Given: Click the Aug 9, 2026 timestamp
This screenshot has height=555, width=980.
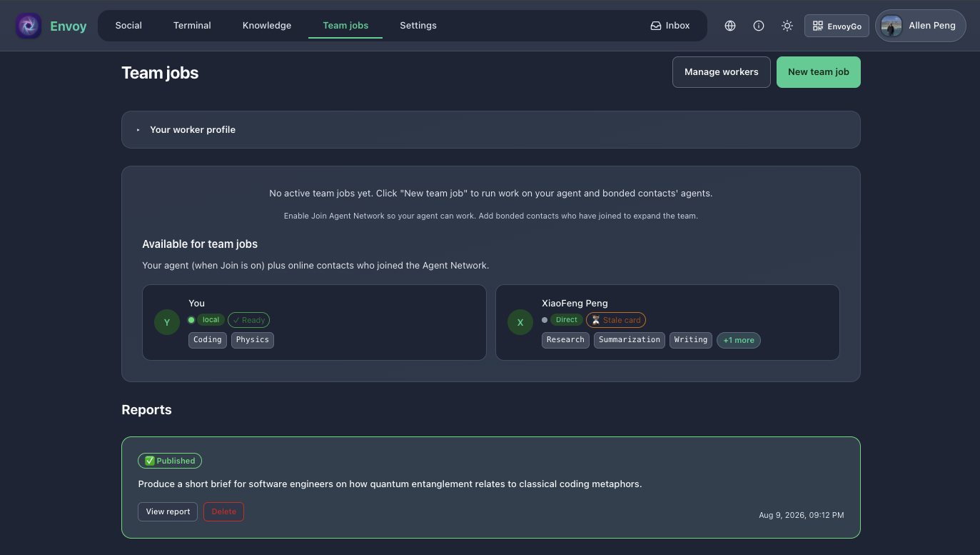Looking at the screenshot, I should [802, 515].
